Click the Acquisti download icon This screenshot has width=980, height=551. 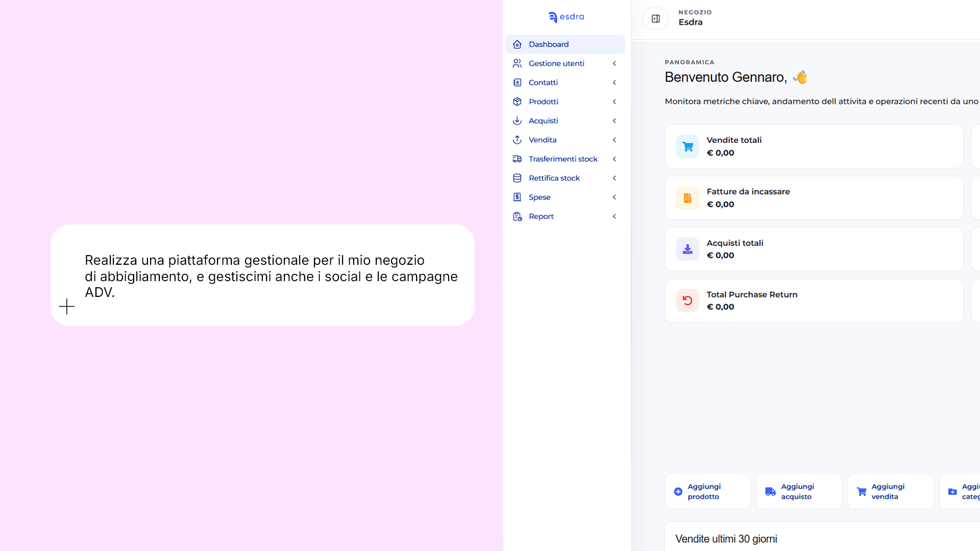pos(517,120)
